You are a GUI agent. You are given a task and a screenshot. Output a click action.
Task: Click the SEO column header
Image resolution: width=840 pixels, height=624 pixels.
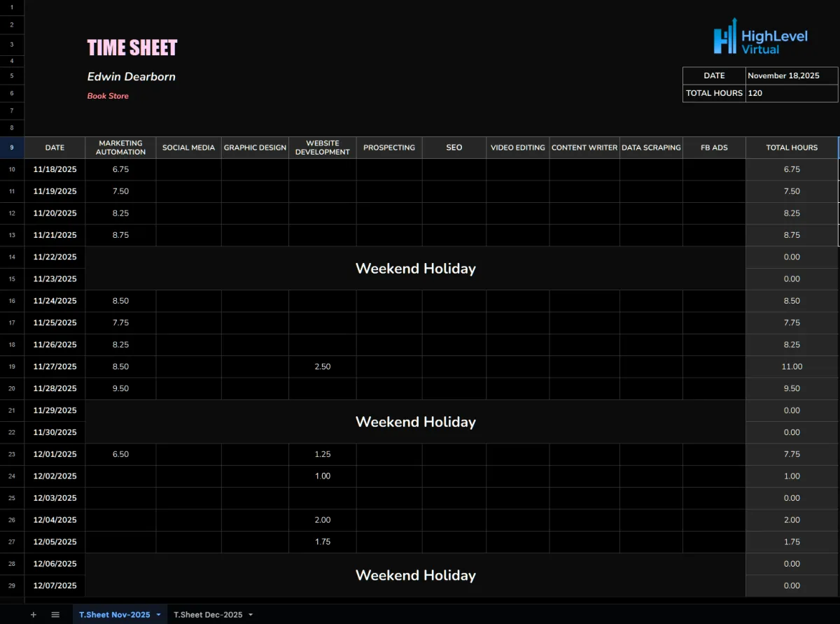[x=454, y=148]
